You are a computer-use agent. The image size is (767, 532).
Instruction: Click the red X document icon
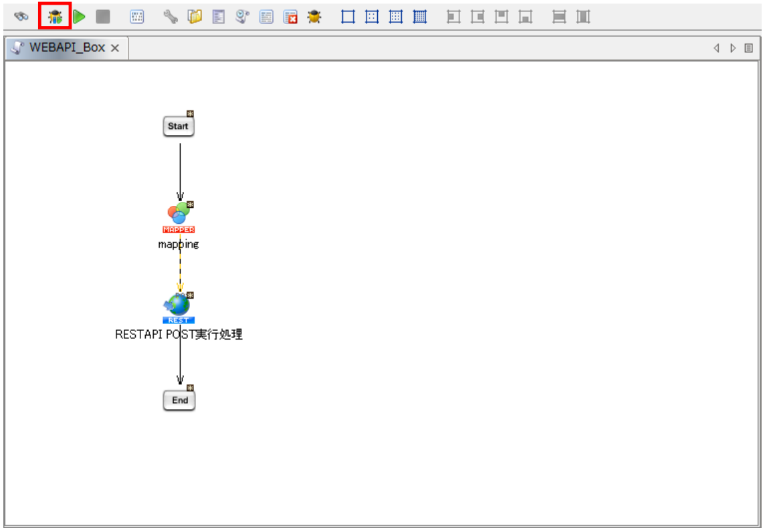(290, 17)
